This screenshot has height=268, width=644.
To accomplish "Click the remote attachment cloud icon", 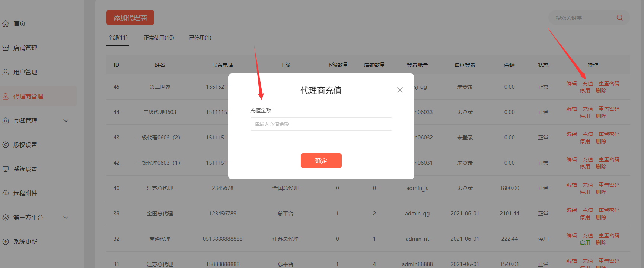I will click(6, 193).
